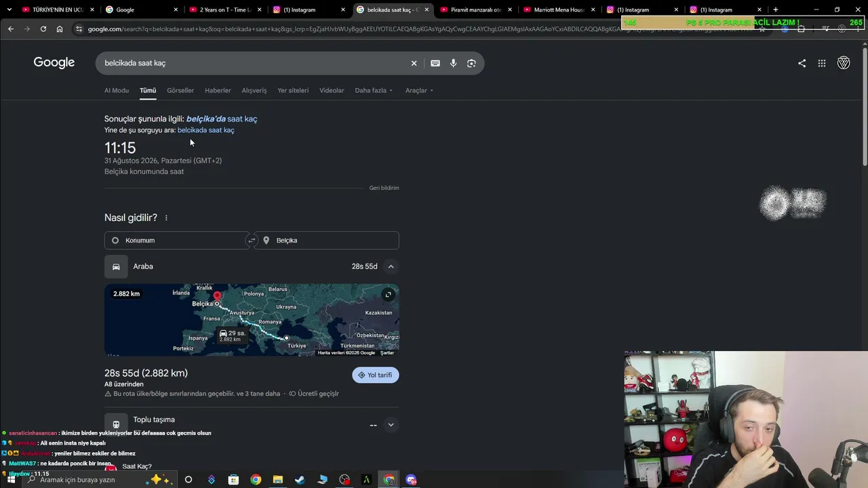View site information icon in address bar
The height and width of the screenshot is (488, 868).
click(79, 29)
